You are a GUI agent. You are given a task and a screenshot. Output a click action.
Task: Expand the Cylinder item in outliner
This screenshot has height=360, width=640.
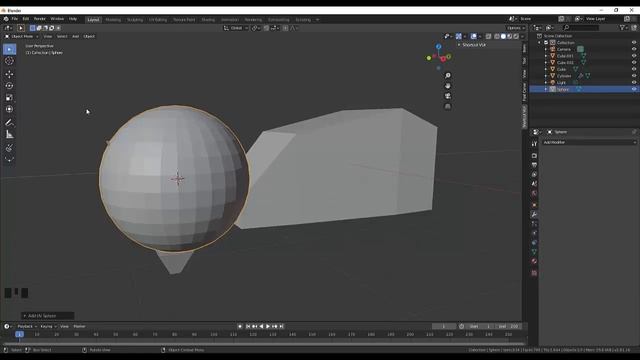[546, 76]
